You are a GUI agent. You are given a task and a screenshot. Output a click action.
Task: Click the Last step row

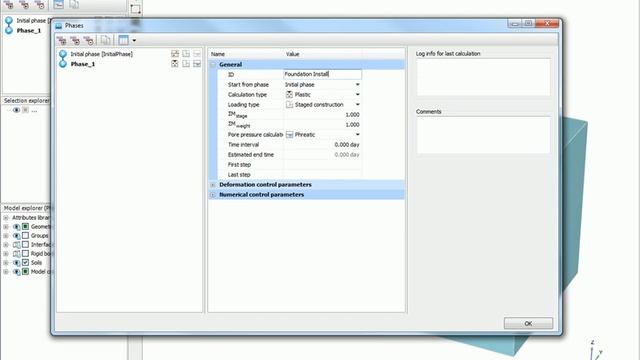click(x=290, y=175)
